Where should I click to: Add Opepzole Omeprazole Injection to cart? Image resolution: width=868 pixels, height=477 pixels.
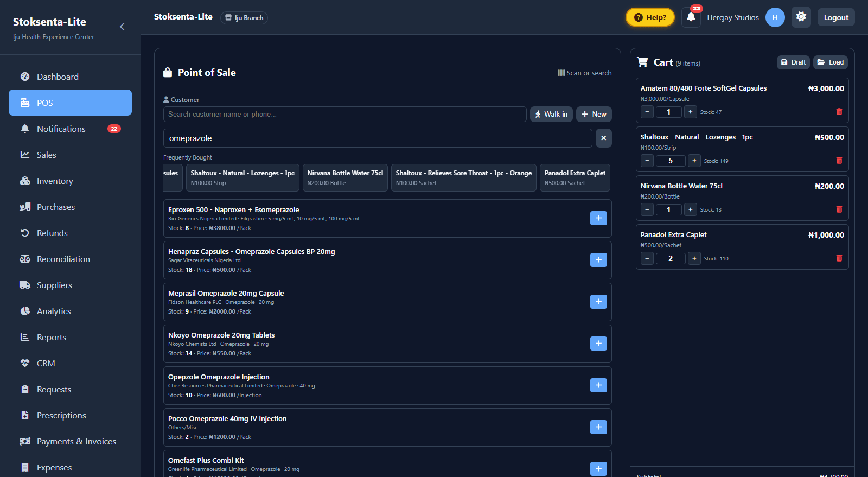pos(598,385)
